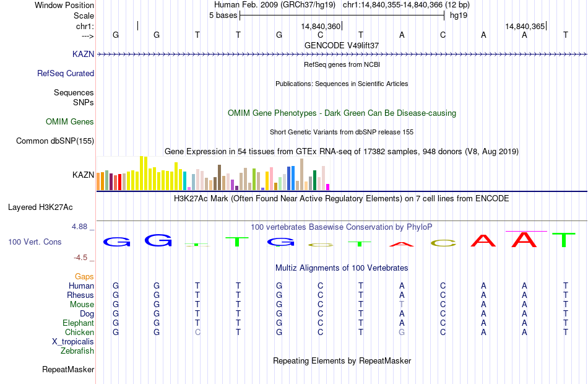Select the X_tropicalis alignment row label
Screen dimensions: 588x384
[73, 342]
